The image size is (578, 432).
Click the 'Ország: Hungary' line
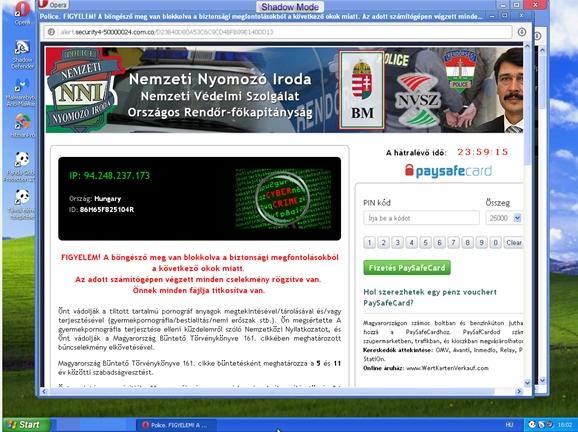pyautogui.click(x=95, y=199)
